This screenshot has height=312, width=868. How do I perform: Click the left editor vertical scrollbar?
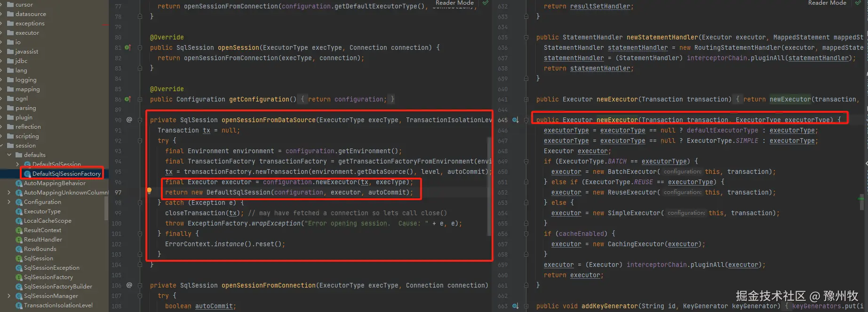[490, 186]
